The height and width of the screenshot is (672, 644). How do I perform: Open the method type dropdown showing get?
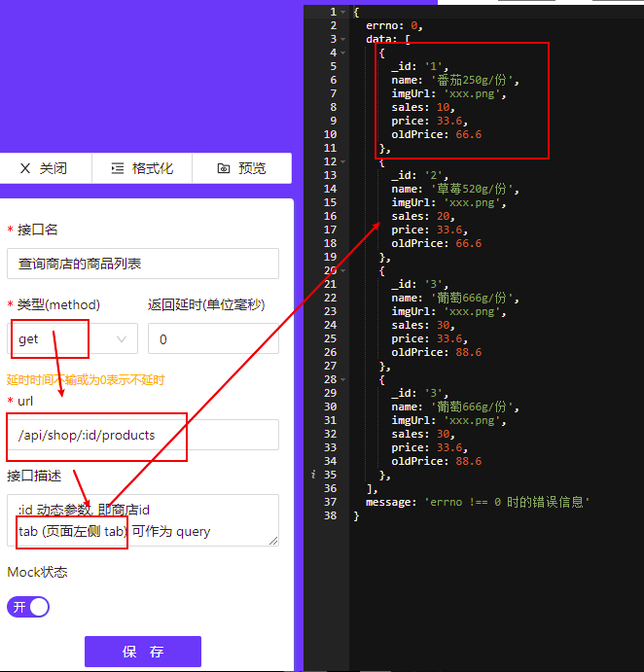pyautogui.click(x=72, y=338)
